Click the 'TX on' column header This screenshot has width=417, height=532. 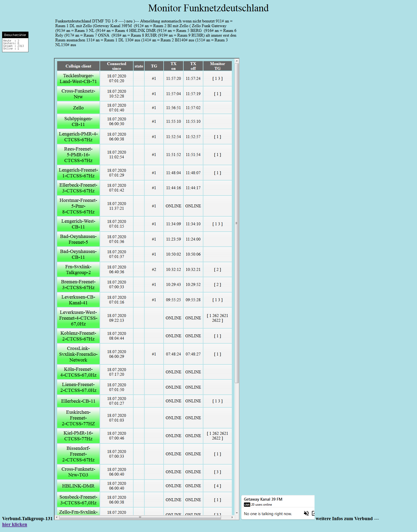[173, 66]
